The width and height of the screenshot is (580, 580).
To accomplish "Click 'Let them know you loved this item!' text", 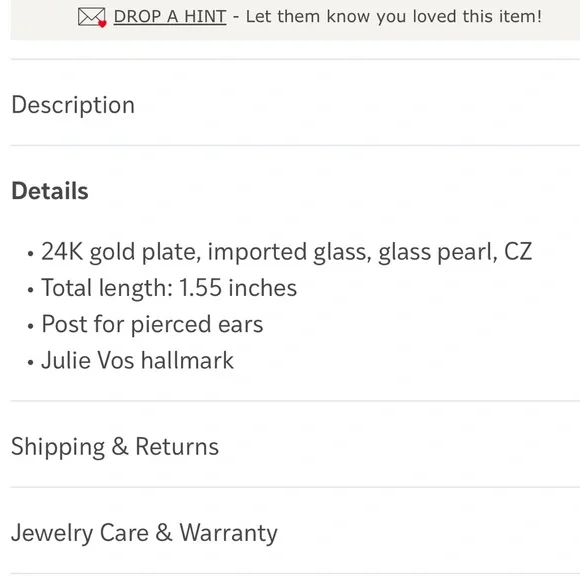I will point(394,17).
